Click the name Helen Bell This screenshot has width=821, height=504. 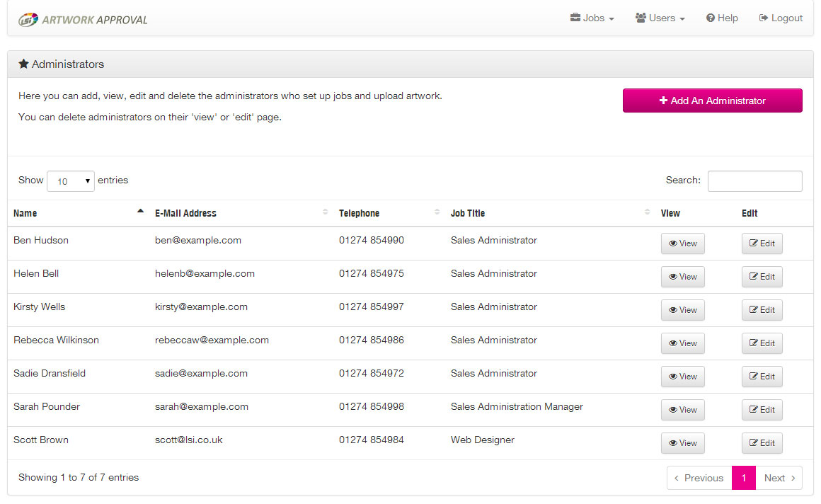coord(36,273)
